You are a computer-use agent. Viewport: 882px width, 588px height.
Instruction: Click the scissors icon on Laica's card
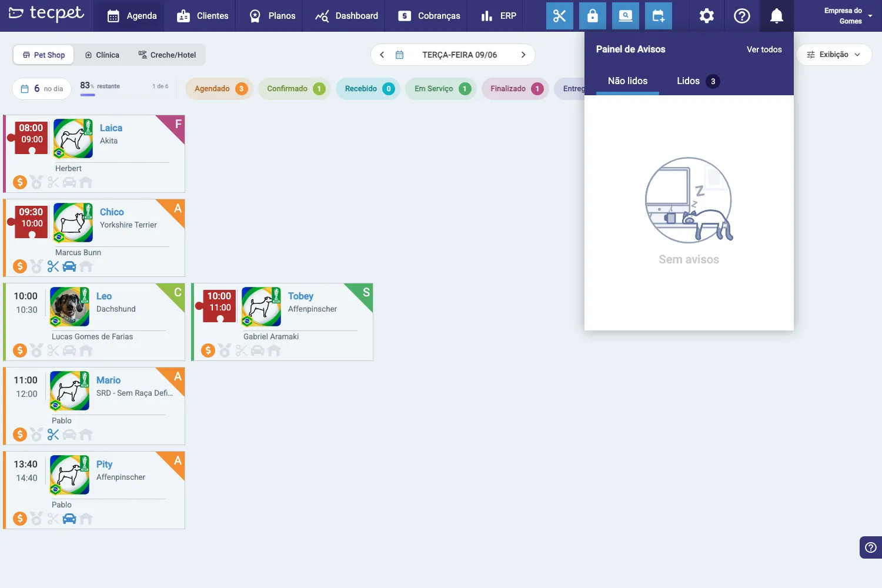53,182
